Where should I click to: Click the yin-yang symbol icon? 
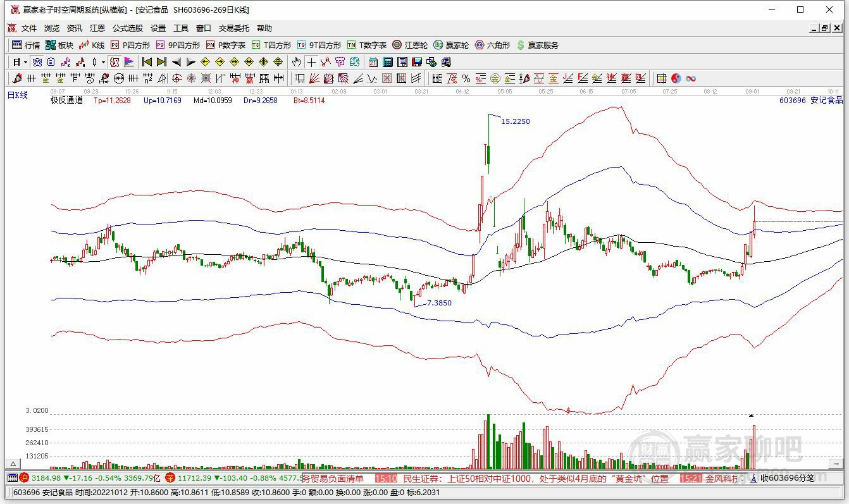(x=676, y=78)
